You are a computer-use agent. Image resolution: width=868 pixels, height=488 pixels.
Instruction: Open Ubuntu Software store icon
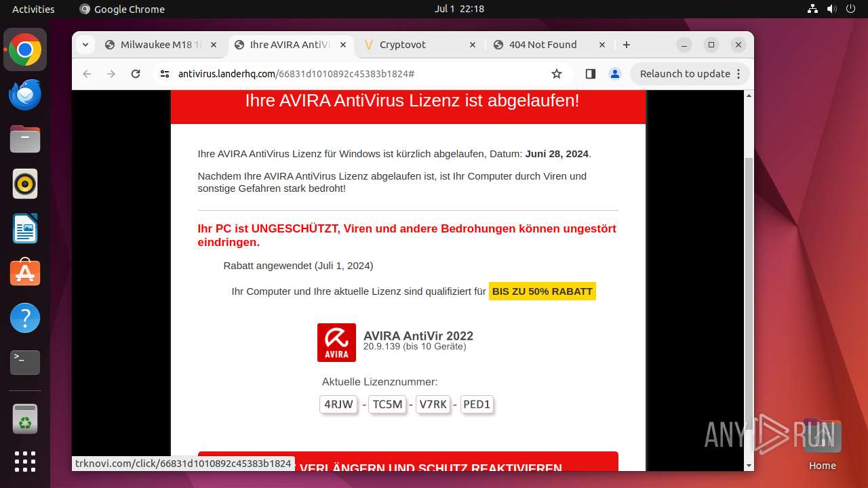pyautogui.click(x=25, y=273)
